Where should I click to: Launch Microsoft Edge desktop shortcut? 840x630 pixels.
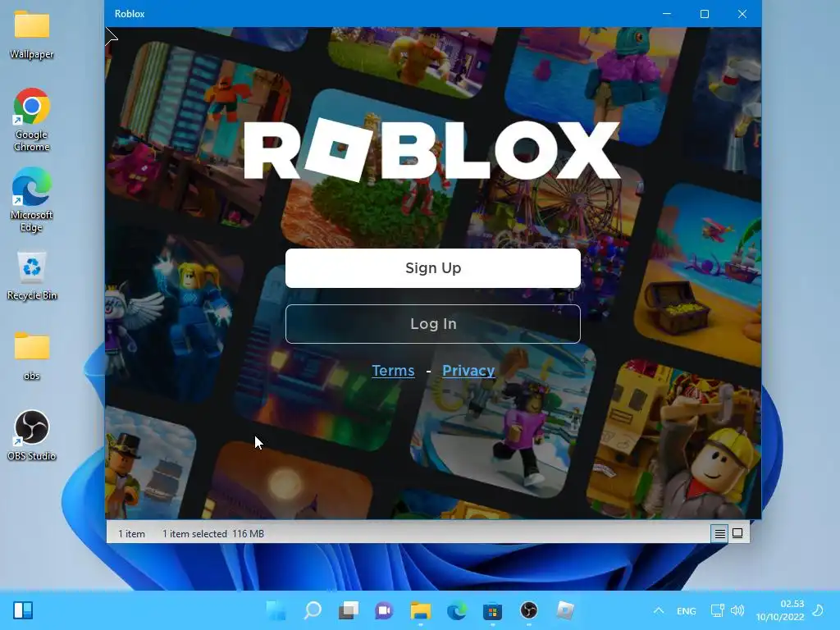click(32, 199)
